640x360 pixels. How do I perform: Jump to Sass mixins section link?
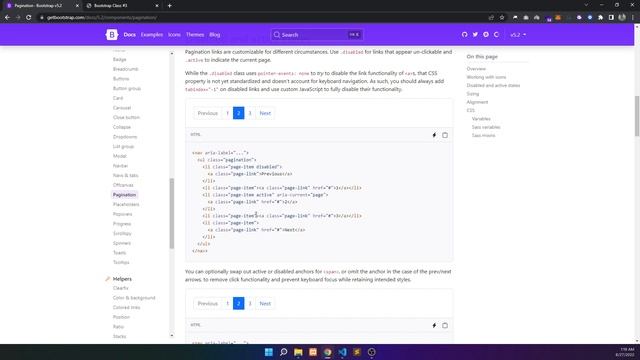[x=483, y=135]
